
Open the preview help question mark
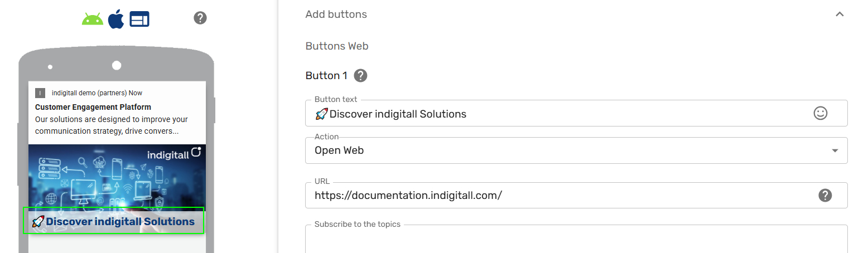pyautogui.click(x=200, y=18)
